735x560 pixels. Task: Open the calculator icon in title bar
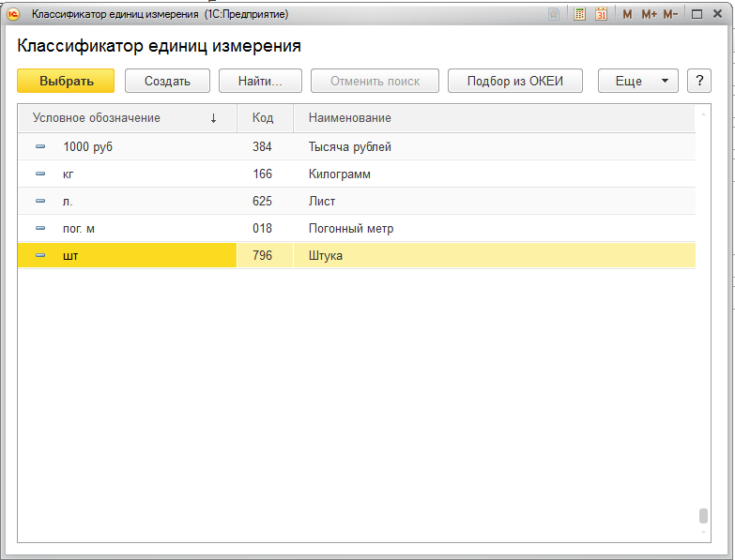pyautogui.click(x=580, y=15)
